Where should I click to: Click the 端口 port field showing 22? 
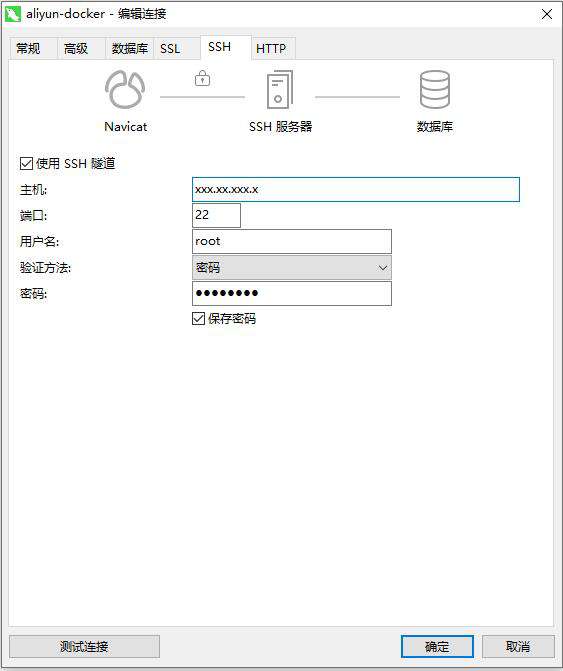click(x=216, y=215)
